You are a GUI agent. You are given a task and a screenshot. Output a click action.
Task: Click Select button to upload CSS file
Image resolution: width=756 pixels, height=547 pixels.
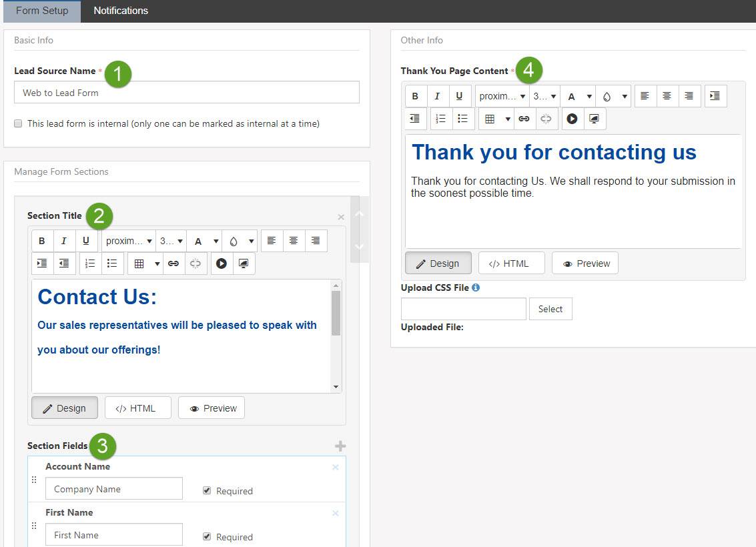pyautogui.click(x=550, y=309)
